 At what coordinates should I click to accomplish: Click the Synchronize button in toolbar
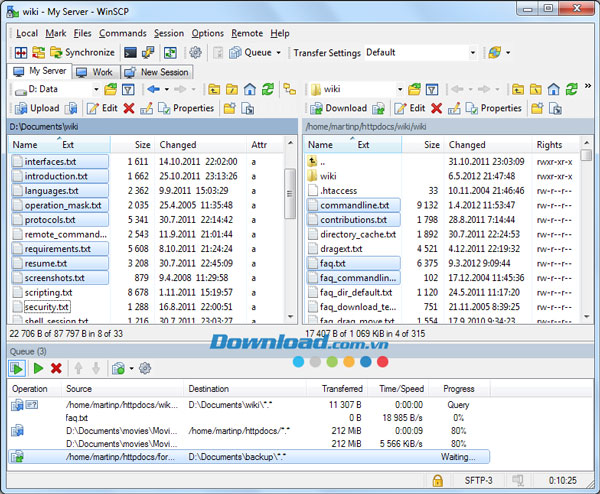click(82, 52)
